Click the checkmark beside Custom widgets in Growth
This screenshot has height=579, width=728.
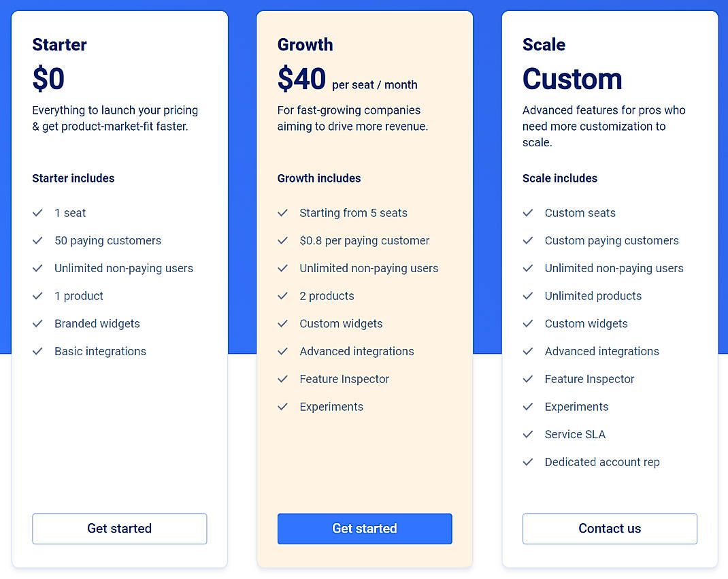point(283,324)
